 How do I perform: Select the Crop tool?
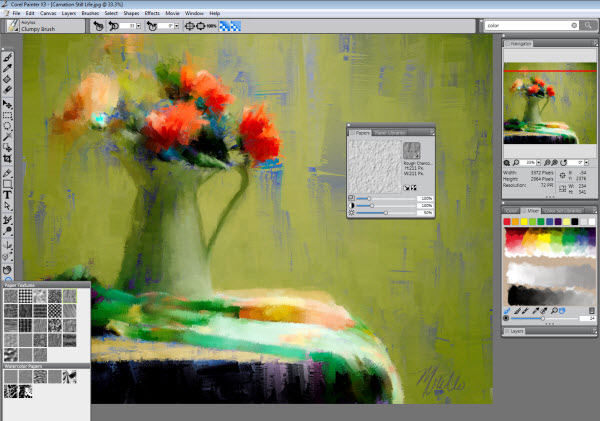coord(8,158)
